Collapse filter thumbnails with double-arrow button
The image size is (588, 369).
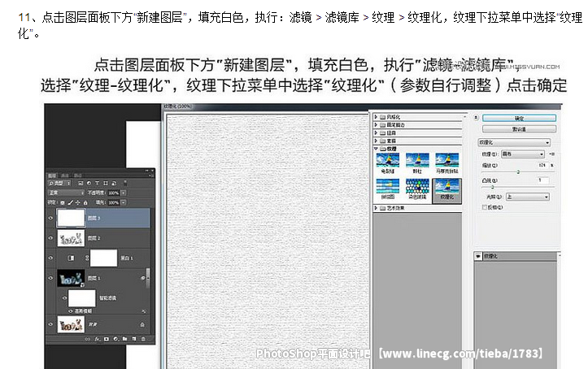(477, 118)
